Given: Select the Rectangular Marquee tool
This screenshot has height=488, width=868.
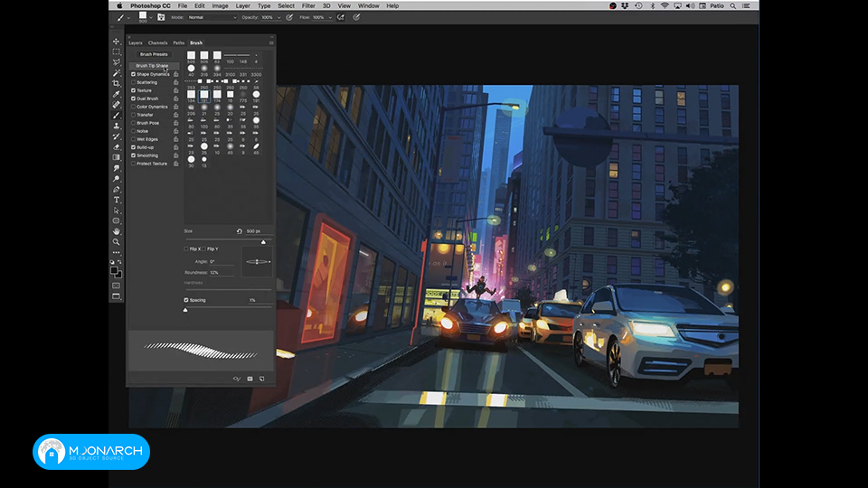Looking at the screenshot, I should [117, 52].
